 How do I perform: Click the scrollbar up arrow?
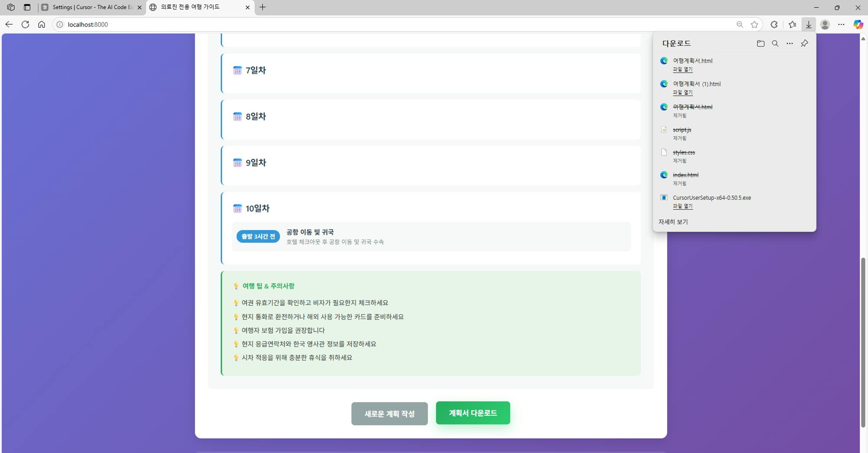(x=863, y=39)
